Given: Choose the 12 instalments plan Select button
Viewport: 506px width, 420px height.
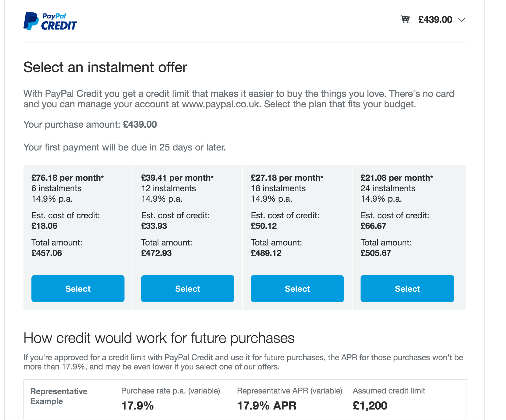Looking at the screenshot, I should pyautogui.click(x=188, y=289).
